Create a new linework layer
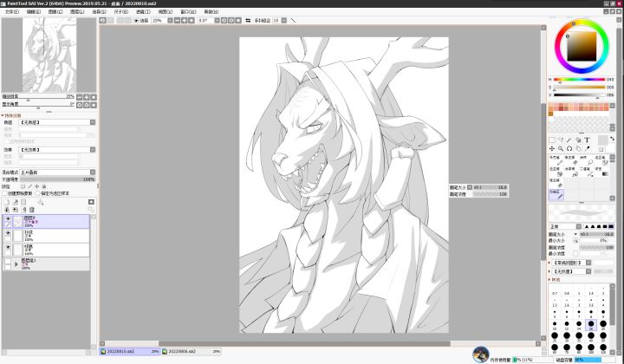 (x=15, y=202)
